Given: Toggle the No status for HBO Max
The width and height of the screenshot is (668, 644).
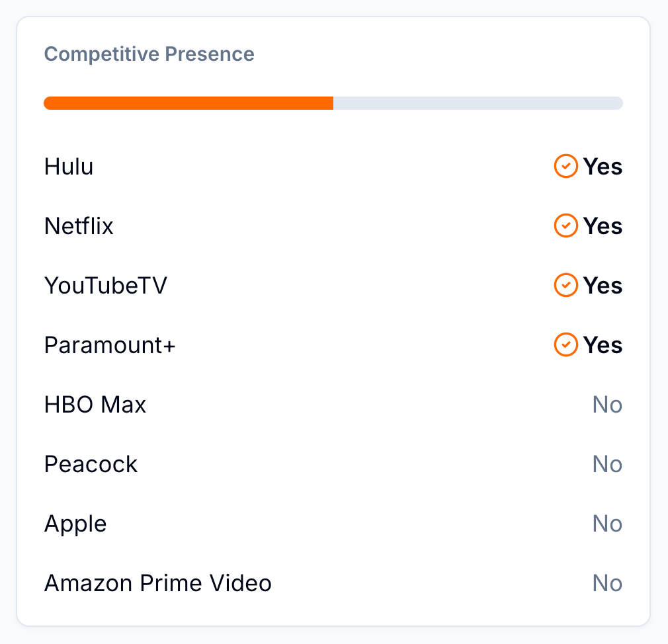Looking at the screenshot, I should click(x=607, y=404).
